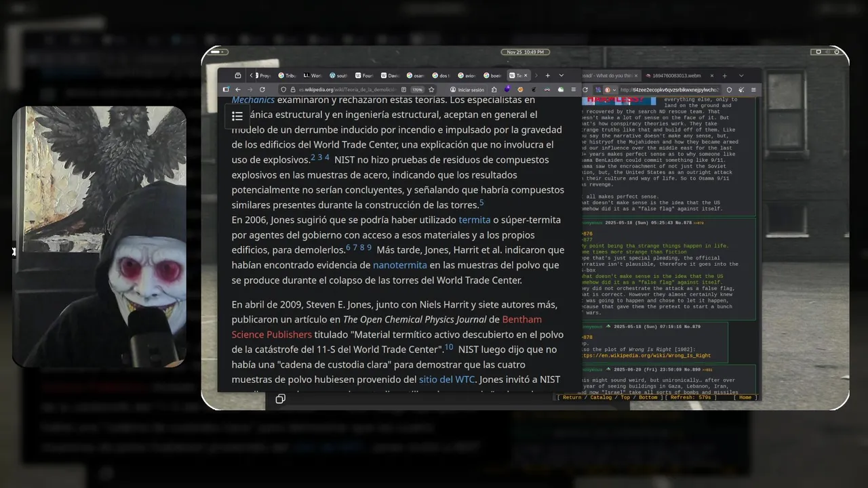868x488 pixels.
Task: Switch to the boeir Google tab
Action: tap(492, 75)
